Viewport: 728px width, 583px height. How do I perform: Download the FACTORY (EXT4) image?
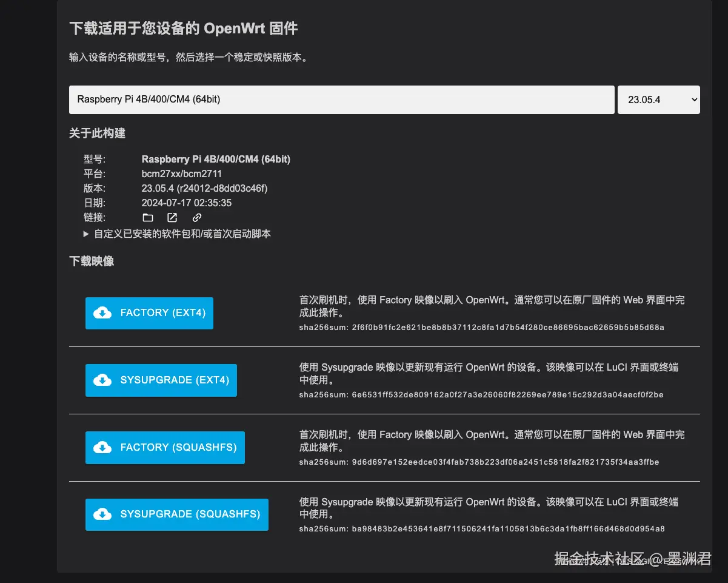(x=149, y=313)
